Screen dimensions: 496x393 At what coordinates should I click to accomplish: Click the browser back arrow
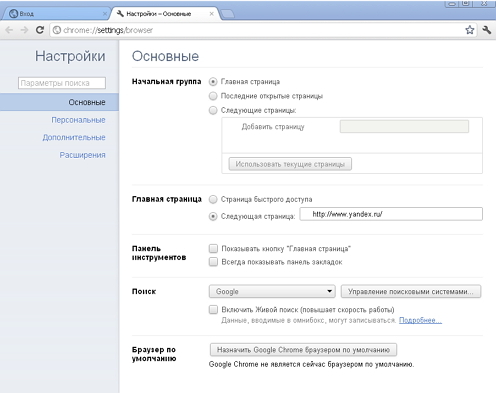click(x=9, y=30)
